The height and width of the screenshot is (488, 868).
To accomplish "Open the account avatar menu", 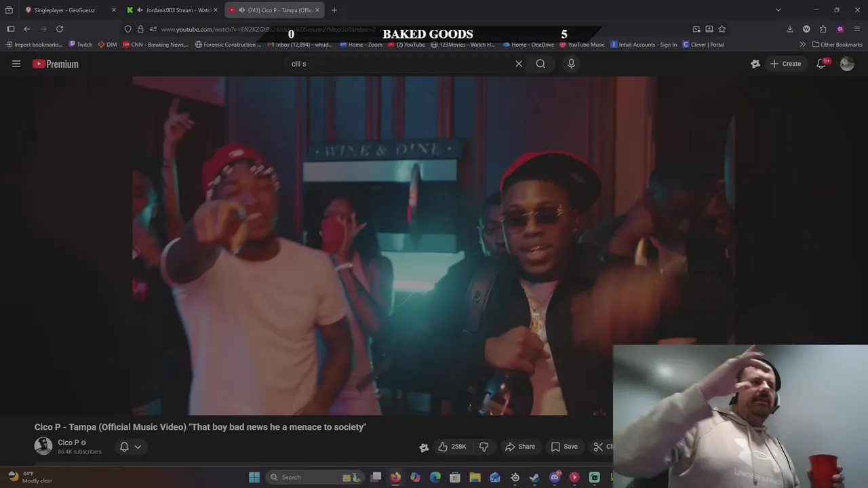I will [847, 64].
